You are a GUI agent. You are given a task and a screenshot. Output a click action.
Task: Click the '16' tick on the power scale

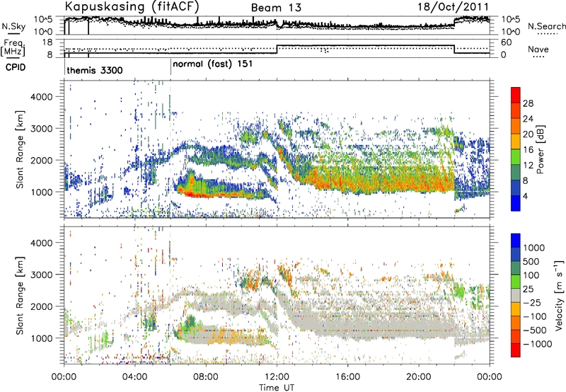pyautogui.click(x=528, y=149)
